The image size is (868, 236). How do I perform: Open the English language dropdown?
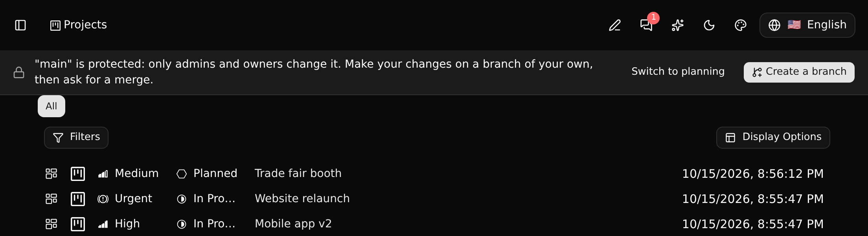(x=807, y=25)
